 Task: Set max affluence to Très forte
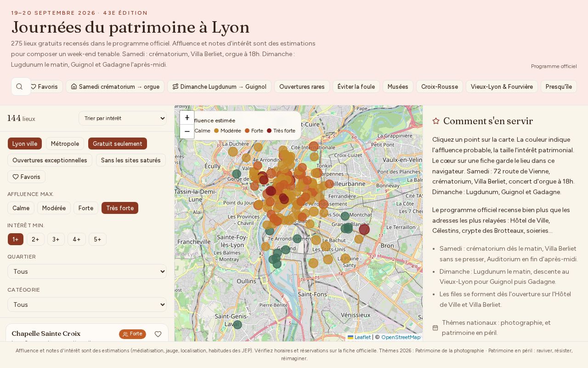click(x=120, y=208)
